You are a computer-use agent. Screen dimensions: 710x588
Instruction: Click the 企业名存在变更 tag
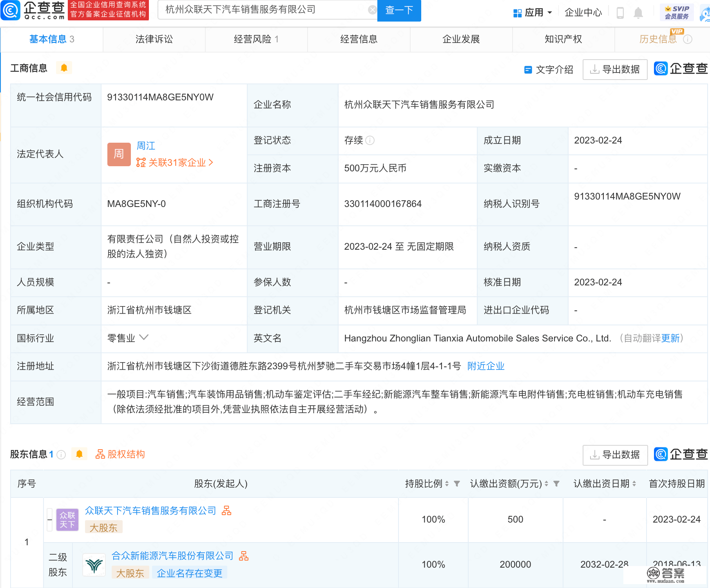(x=190, y=573)
